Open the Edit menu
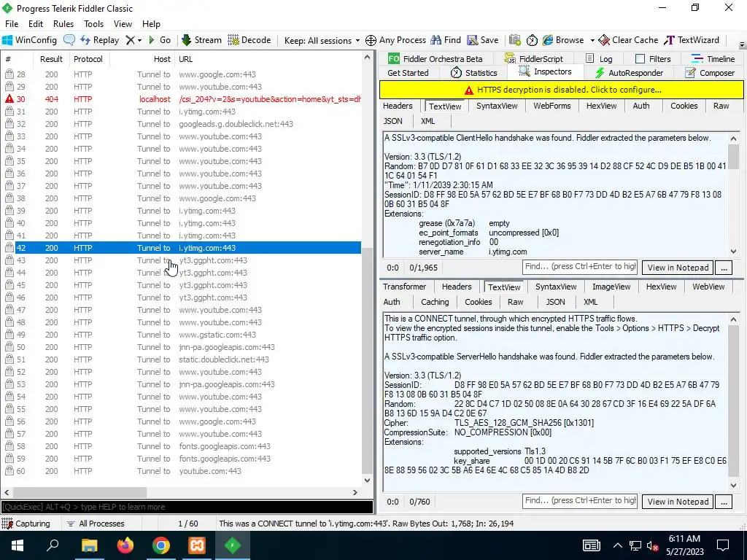The width and height of the screenshot is (747, 560). tap(36, 24)
